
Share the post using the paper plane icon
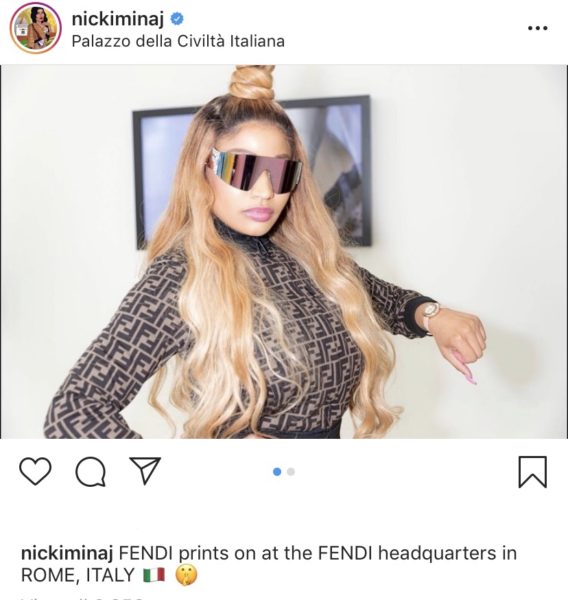coord(145,470)
